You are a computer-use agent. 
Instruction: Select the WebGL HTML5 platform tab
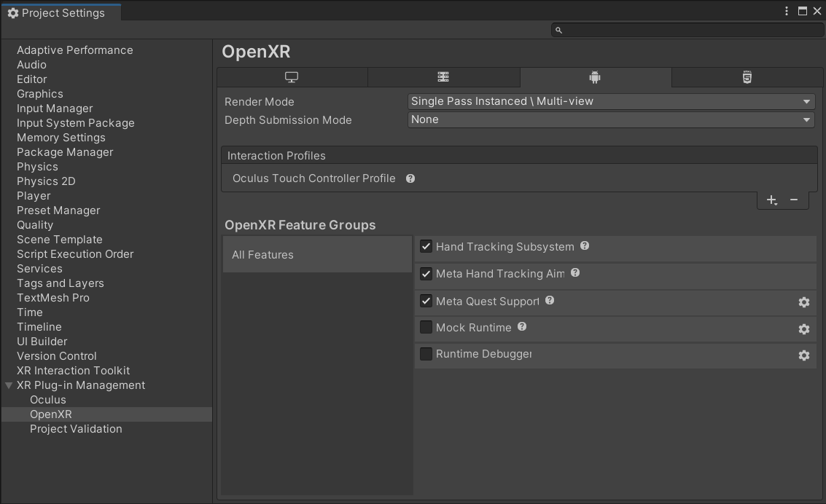pyautogui.click(x=747, y=77)
